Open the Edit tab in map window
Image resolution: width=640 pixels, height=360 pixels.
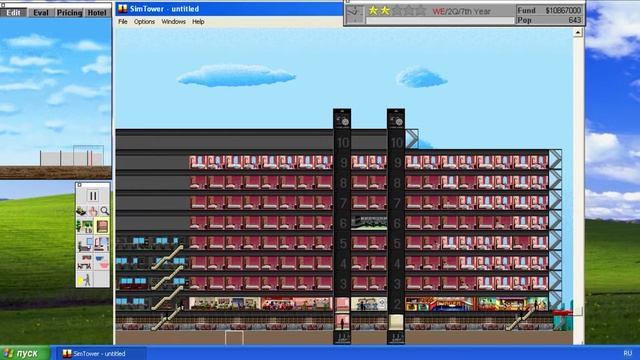coord(13,13)
